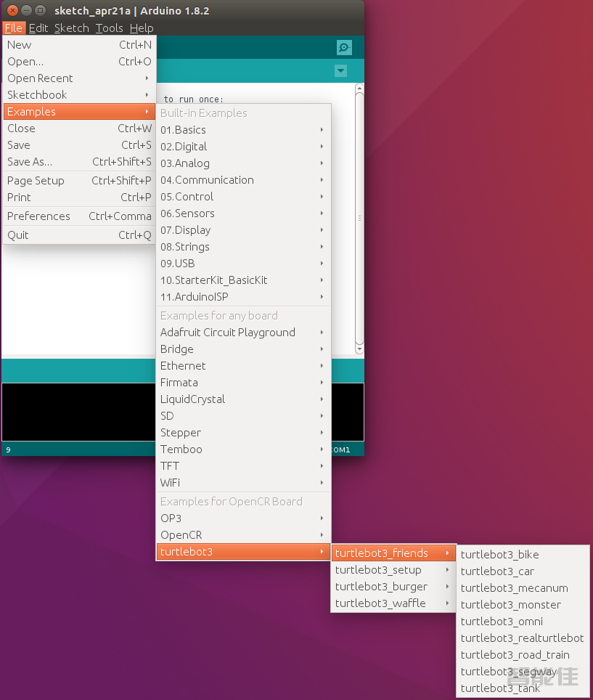This screenshot has height=700, width=593.
Task: Click the tab options dropdown arrow
Action: pos(340,70)
